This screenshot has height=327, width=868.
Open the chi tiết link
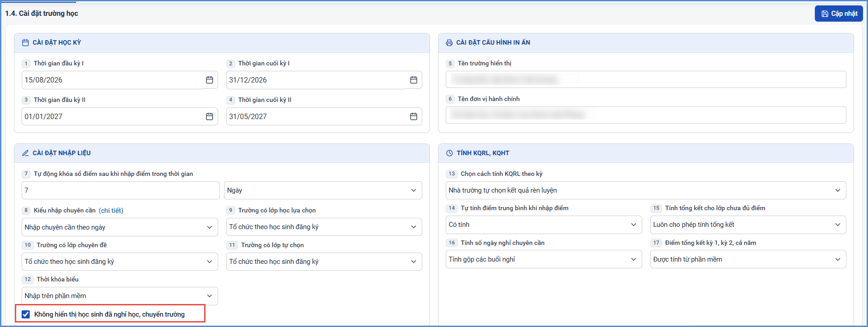click(111, 211)
